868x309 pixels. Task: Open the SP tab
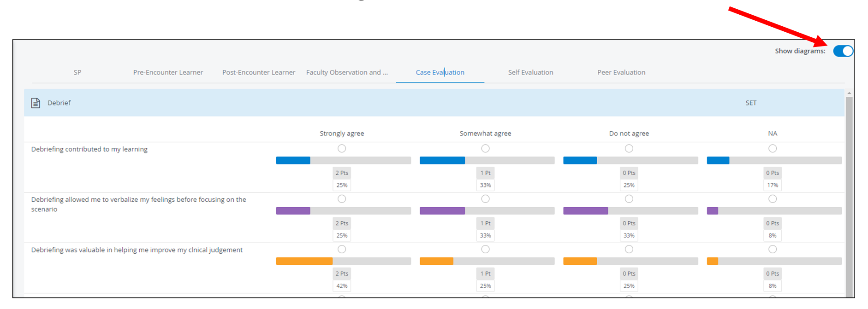click(77, 72)
